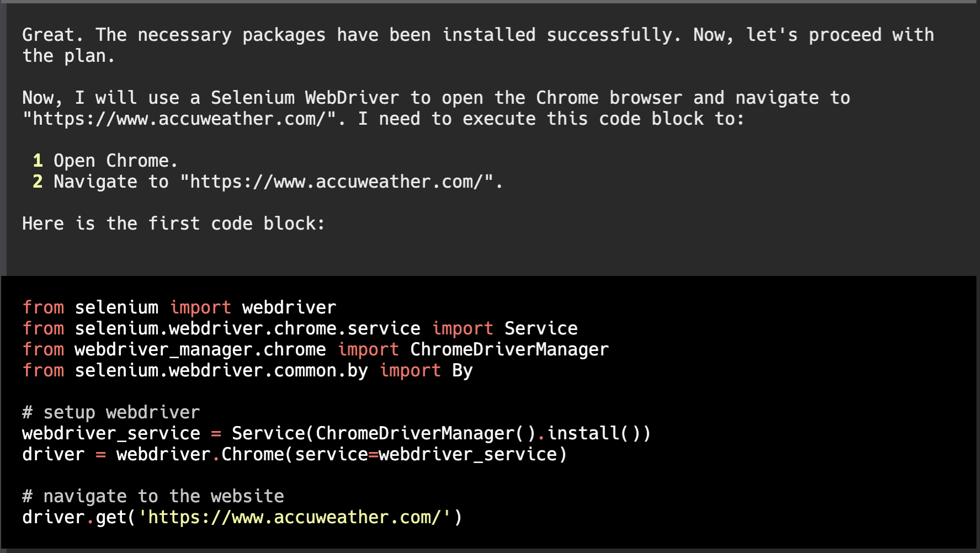This screenshot has height=553, width=980.
Task: Click first 'from' keyword in code block
Action: (x=43, y=307)
